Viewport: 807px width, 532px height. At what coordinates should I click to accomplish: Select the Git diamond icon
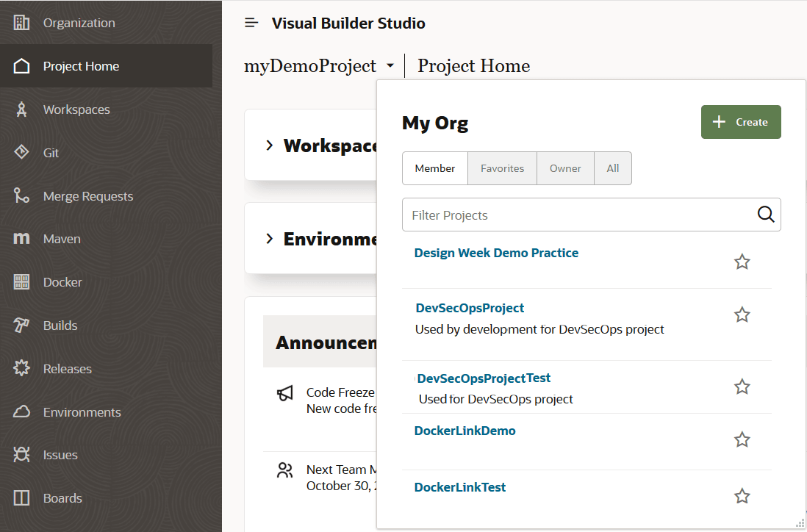(x=21, y=152)
